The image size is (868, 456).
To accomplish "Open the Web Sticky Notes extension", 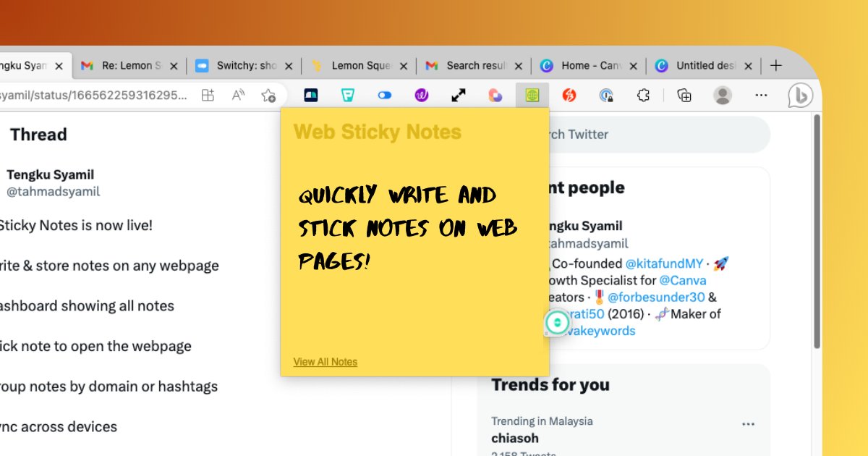I will [x=532, y=95].
